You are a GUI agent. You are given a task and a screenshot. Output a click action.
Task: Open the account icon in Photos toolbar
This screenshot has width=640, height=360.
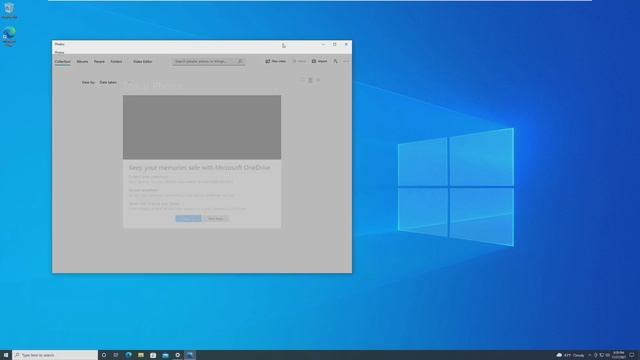pyautogui.click(x=335, y=61)
